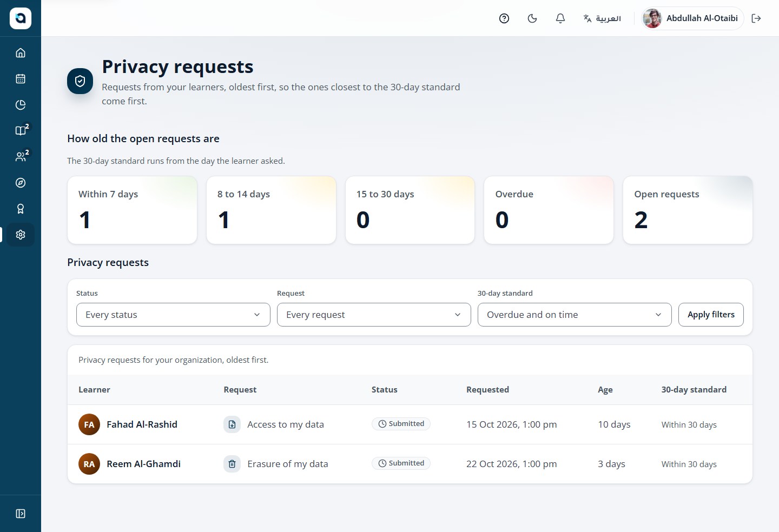
Task: Click Submitted status badge in Fahad's row
Action: (x=401, y=424)
